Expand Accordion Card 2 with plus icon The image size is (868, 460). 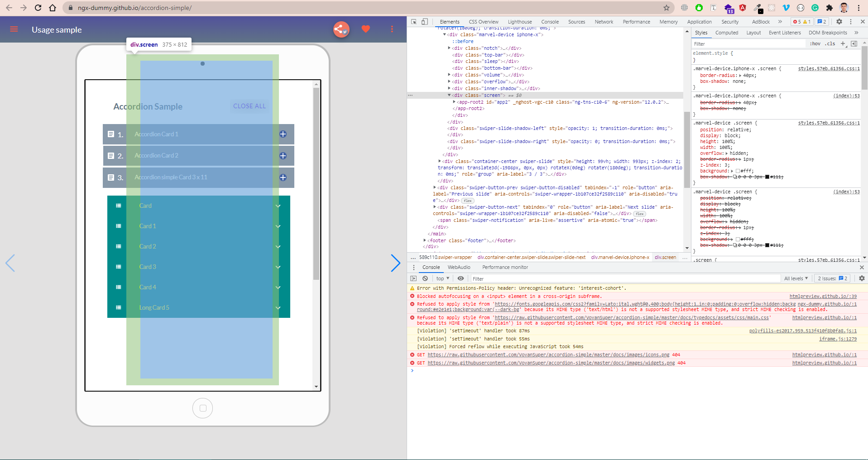[283, 156]
